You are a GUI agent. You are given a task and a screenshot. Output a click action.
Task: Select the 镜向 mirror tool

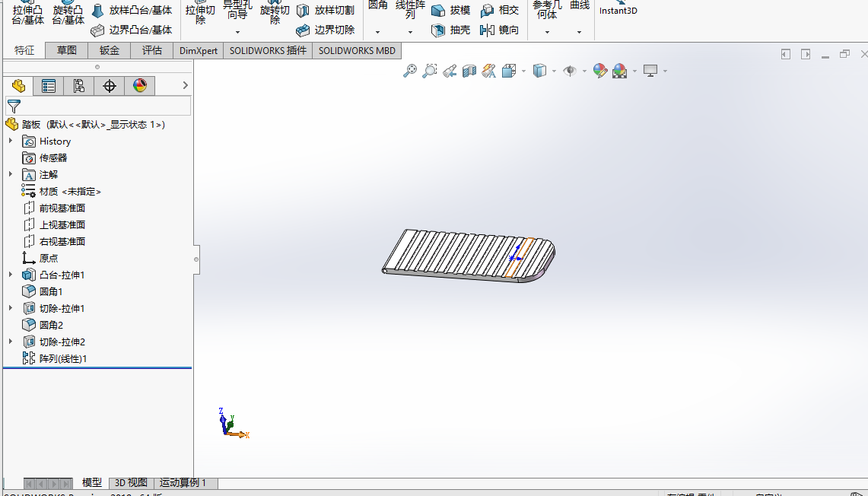click(499, 30)
